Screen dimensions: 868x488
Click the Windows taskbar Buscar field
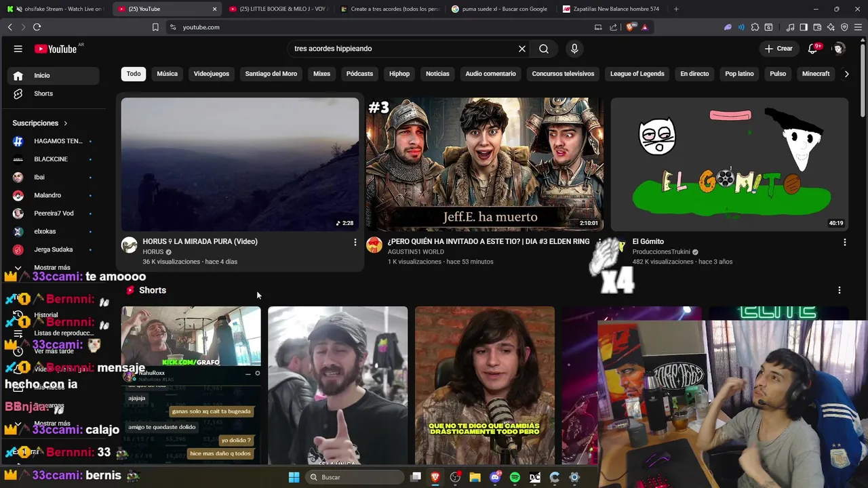356,477
